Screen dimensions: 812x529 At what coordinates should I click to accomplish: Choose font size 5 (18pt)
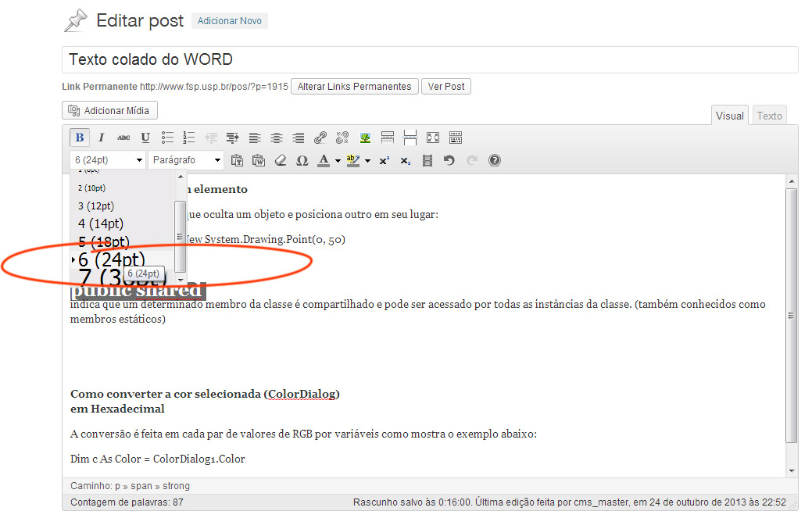[122, 241]
